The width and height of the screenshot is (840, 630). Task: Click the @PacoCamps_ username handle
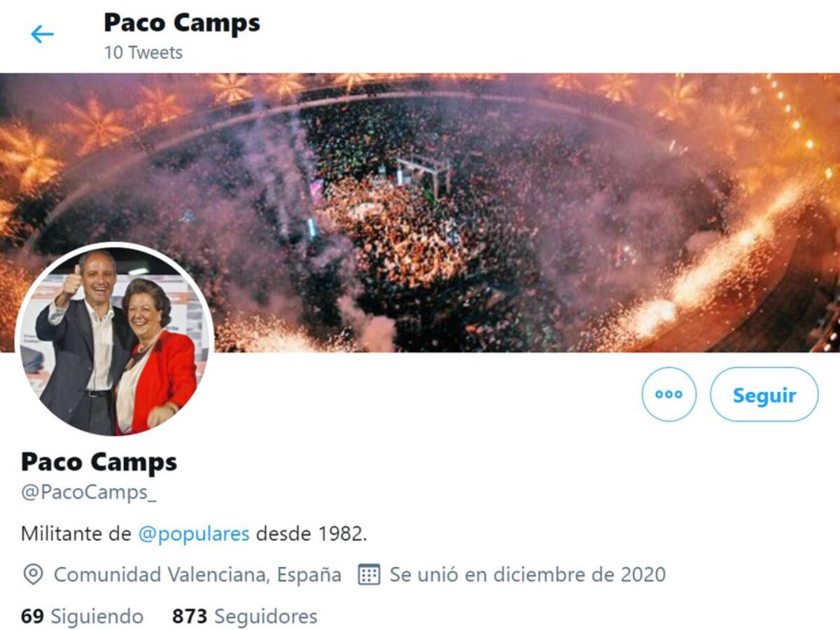point(89,492)
